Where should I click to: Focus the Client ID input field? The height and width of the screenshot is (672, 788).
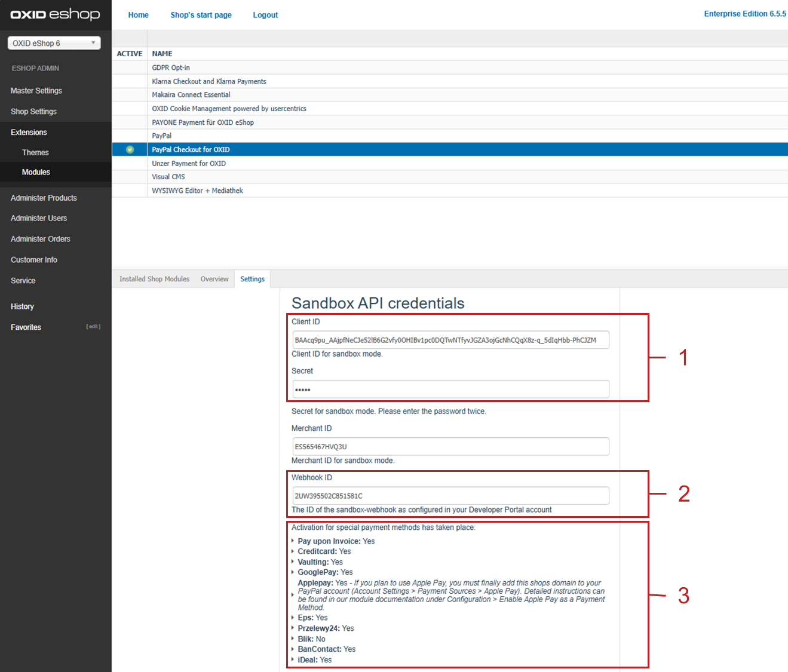click(450, 340)
